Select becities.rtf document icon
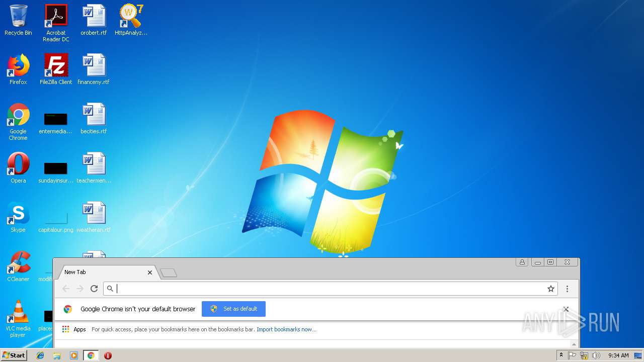The width and height of the screenshot is (644, 362). pos(94,119)
